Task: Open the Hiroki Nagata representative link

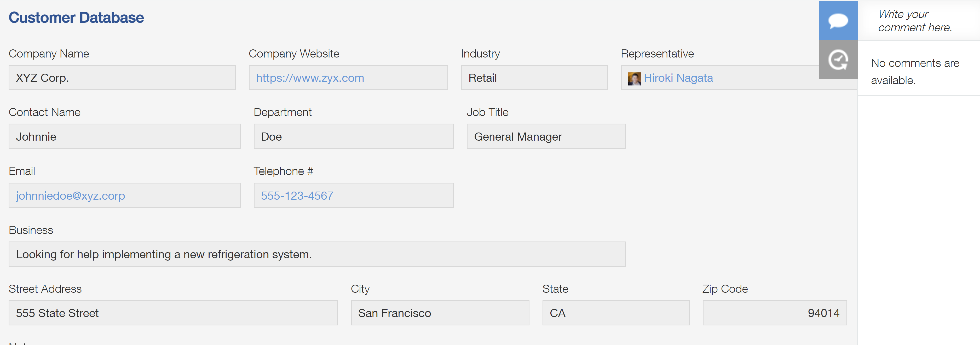Action: (678, 78)
